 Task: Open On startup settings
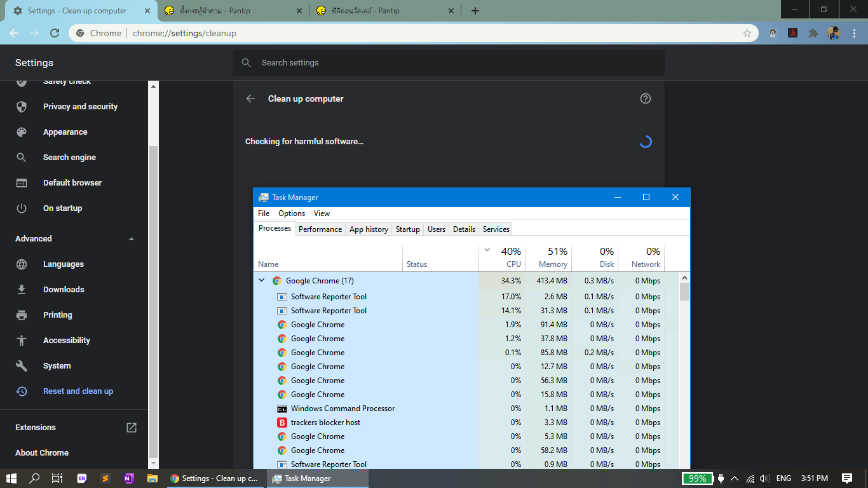click(62, 208)
